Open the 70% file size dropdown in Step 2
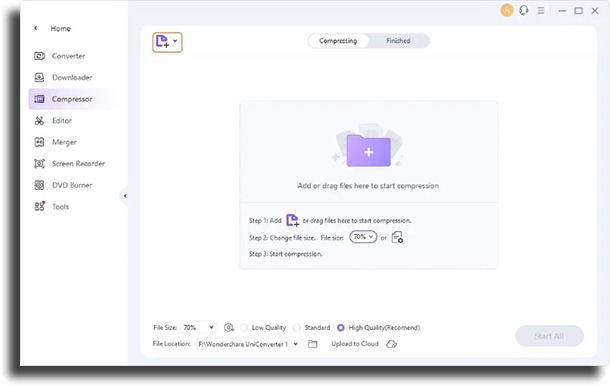The width and height of the screenshot is (610, 386). pos(363,237)
